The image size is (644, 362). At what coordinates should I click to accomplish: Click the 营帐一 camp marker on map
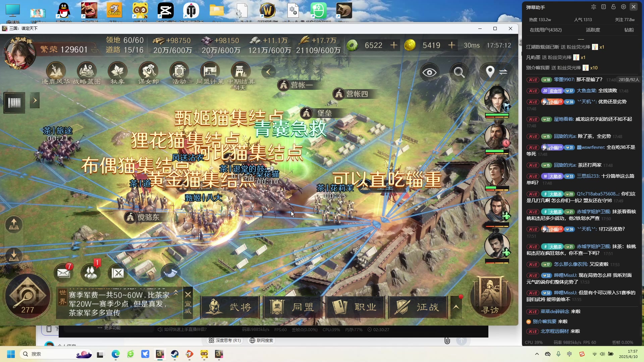(296, 85)
